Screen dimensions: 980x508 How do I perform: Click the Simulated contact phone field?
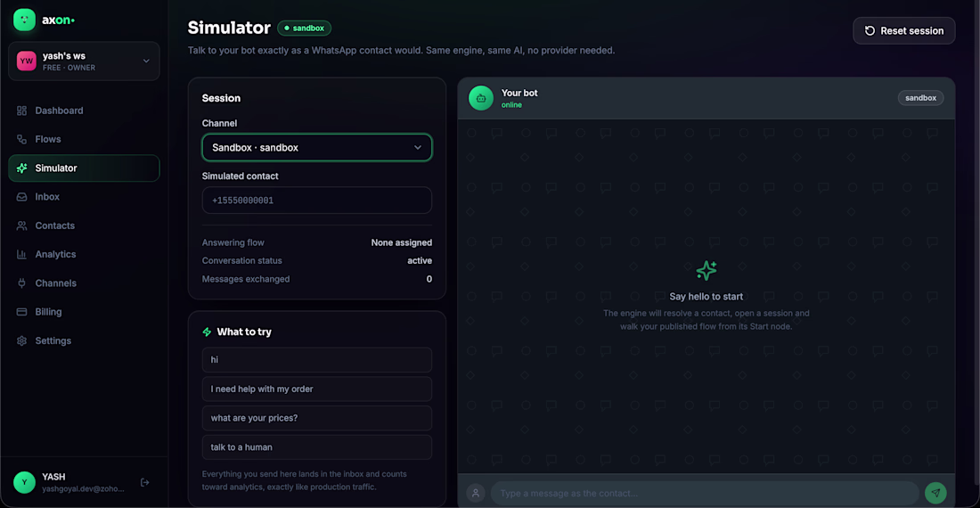click(317, 201)
